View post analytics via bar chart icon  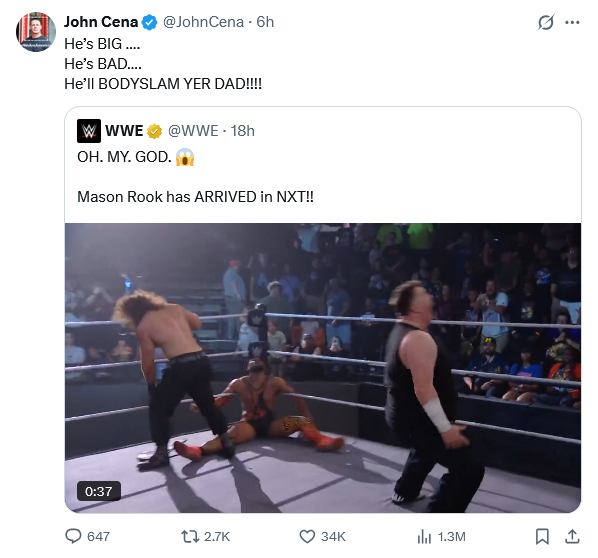424,537
